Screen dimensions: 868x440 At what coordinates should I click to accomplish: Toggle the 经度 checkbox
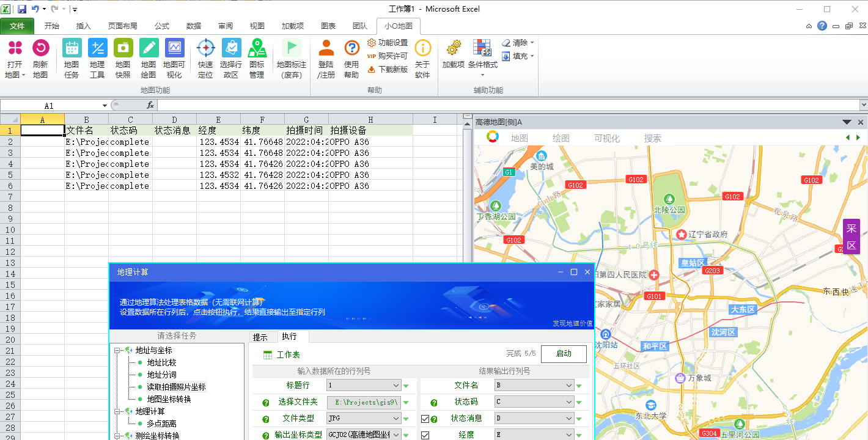point(425,435)
